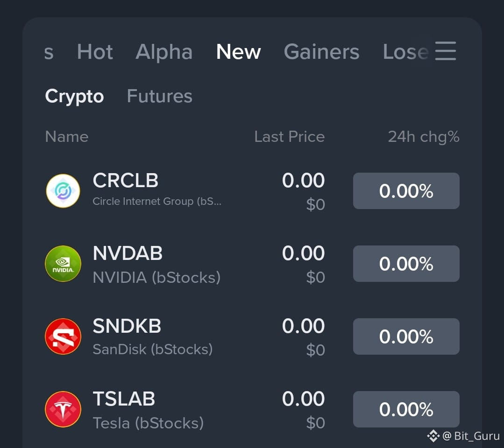
Task: Sort by the Name column header
Action: [67, 137]
